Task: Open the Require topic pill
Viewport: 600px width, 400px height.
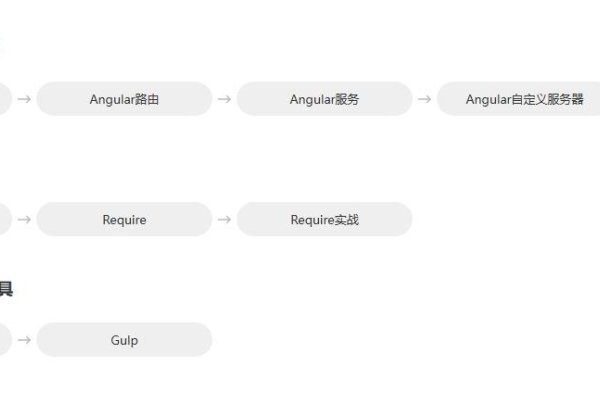Action: click(x=124, y=219)
